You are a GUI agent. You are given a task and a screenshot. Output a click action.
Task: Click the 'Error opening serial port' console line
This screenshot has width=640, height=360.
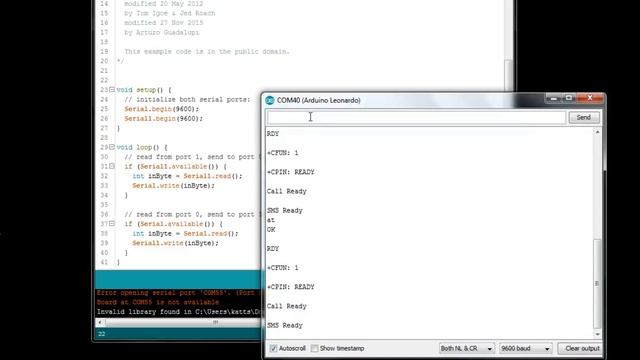[178, 293]
